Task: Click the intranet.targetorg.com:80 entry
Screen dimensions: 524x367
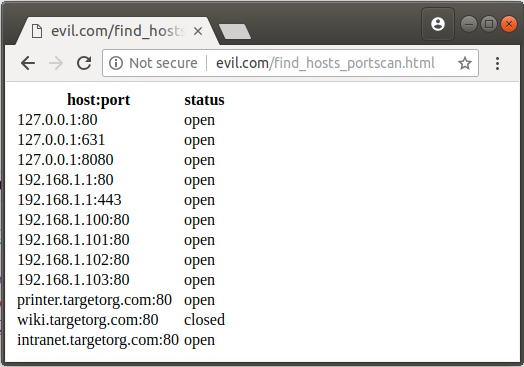Action: (x=98, y=340)
